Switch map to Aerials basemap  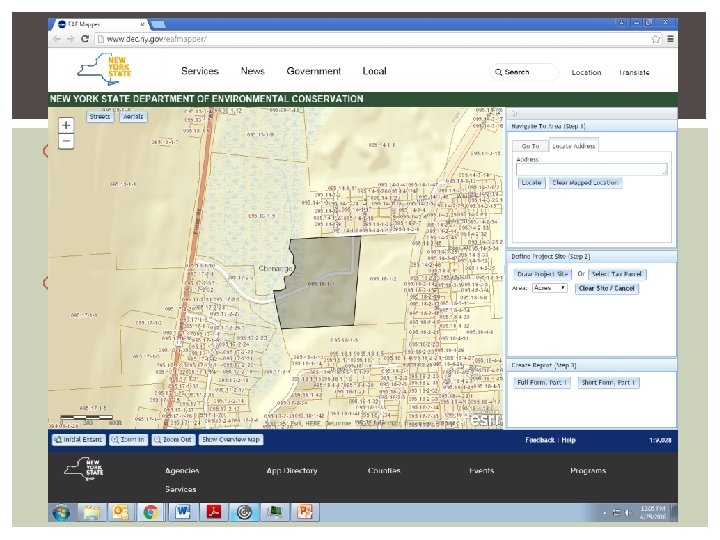click(133, 117)
